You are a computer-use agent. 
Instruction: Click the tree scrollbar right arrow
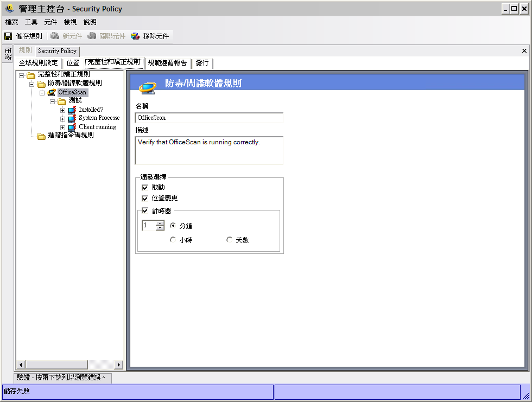(x=118, y=365)
